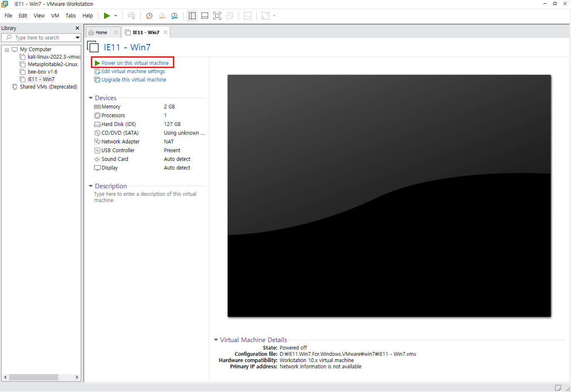Close the Library panel
Screen dimensions: 571x392
pos(77,28)
